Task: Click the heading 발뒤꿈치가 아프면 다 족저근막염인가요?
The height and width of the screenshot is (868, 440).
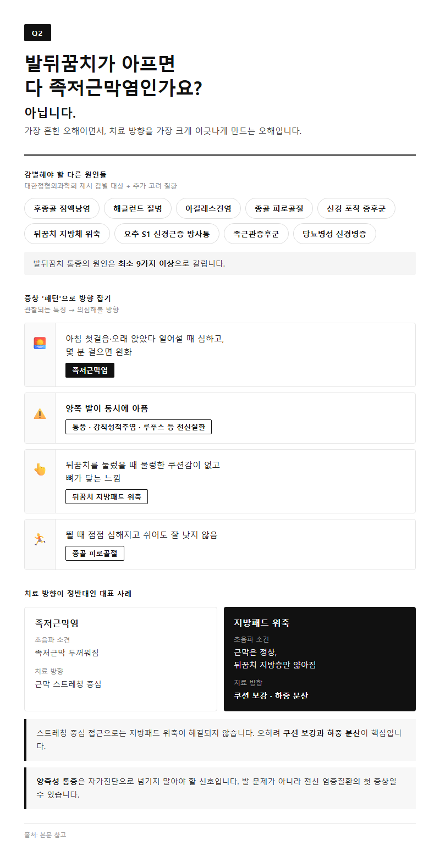Action: (x=114, y=75)
